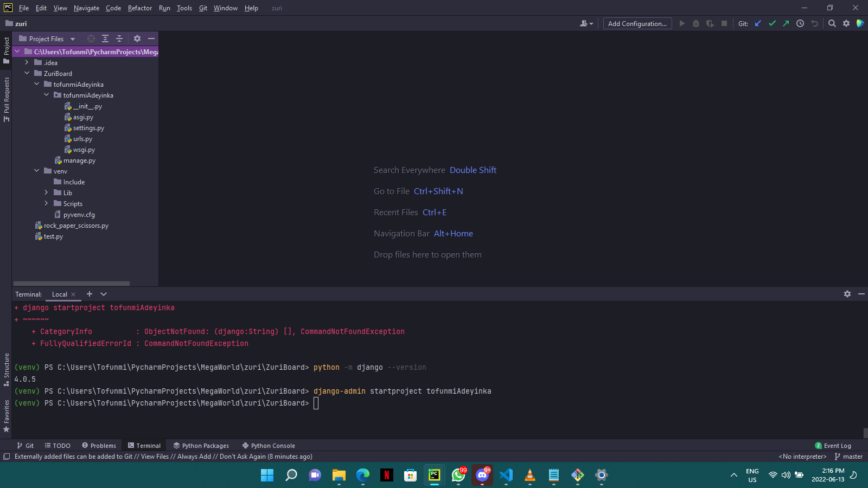Show Git history via the clock icon
Screen dimensions: 868x488
800,23
